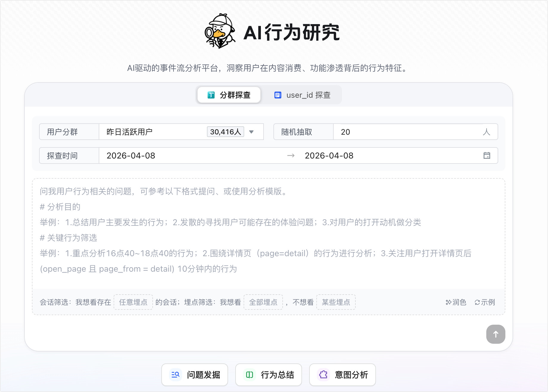Click the calendar icon in date range
This screenshot has height=392, width=548.
487,155
